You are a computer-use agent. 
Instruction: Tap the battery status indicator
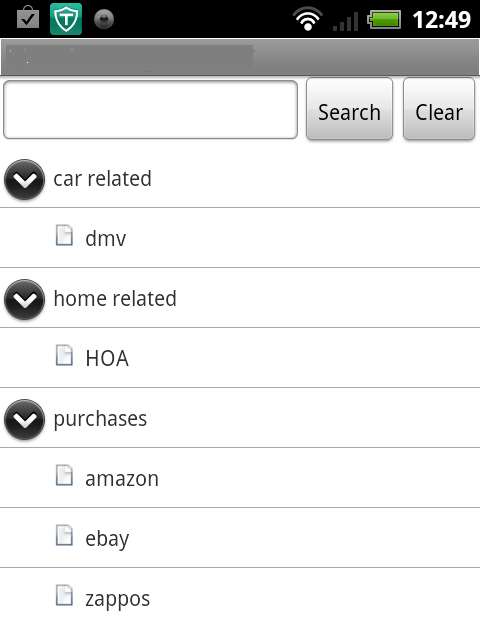pyautogui.click(x=384, y=20)
